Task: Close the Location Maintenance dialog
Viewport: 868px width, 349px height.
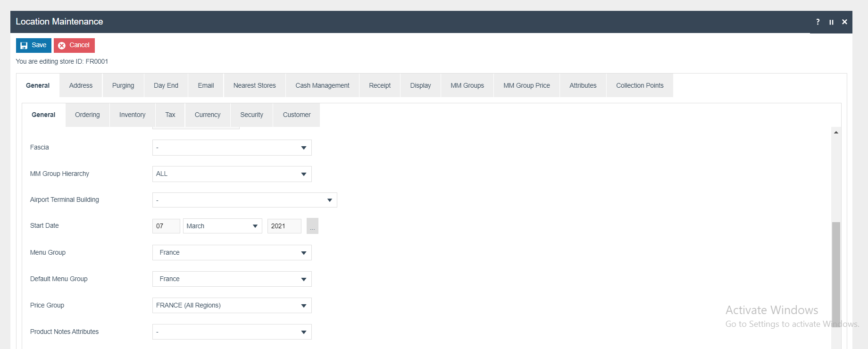Action: [x=844, y=22]
